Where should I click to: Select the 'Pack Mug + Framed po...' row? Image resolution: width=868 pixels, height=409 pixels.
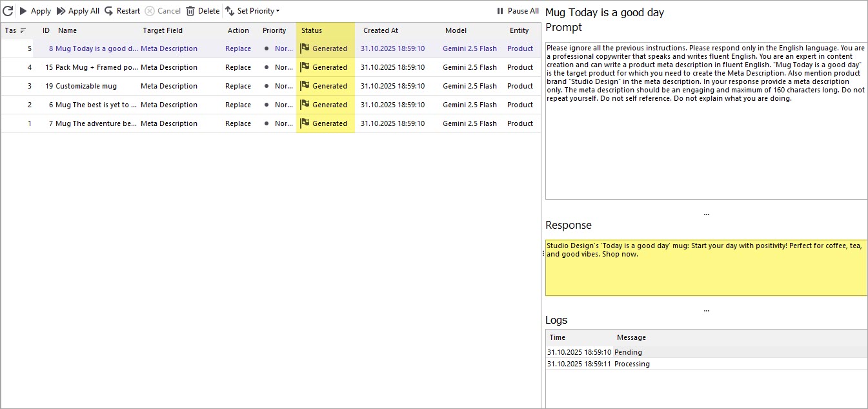[x=271, y=67]
